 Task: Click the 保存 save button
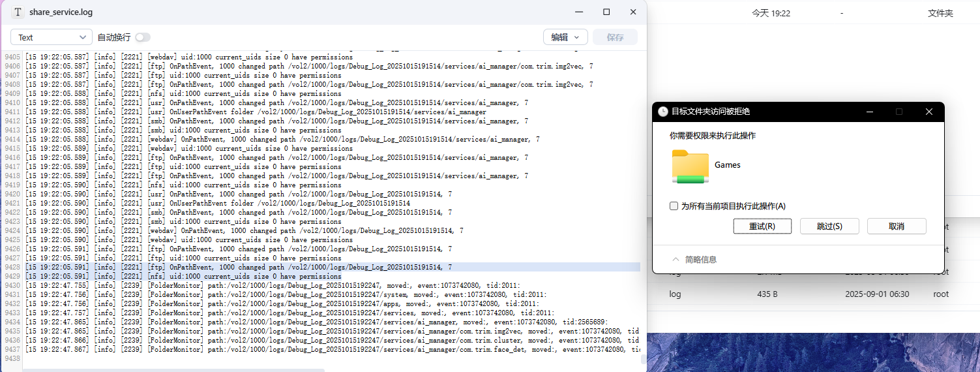click(x=615, y=37)
